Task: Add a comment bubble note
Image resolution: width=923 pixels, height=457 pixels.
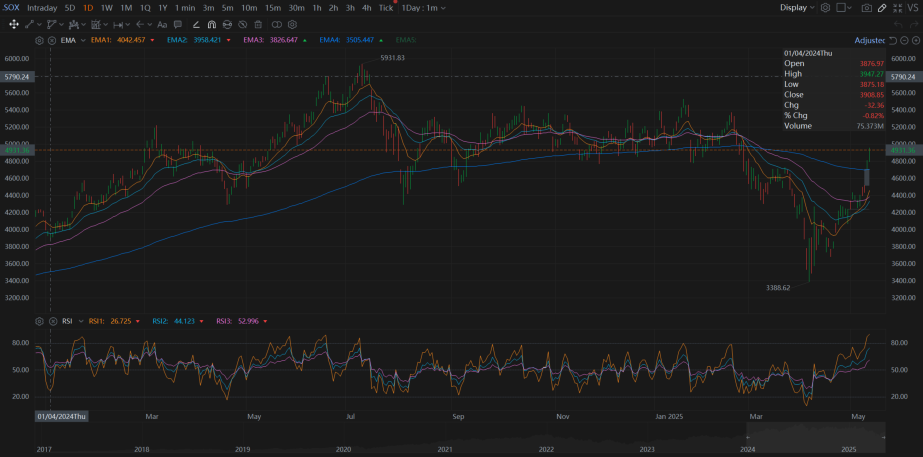Action: coord(178,24)
